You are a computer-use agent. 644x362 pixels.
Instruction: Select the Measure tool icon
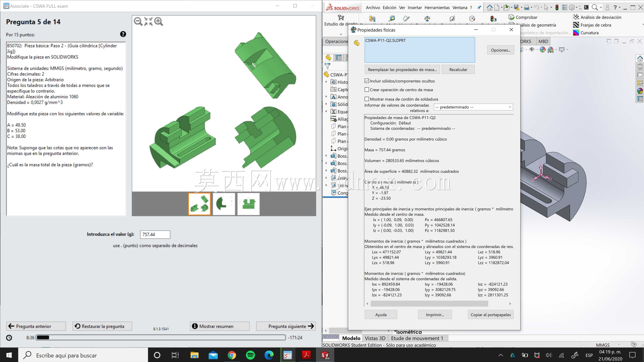[392, 18]
